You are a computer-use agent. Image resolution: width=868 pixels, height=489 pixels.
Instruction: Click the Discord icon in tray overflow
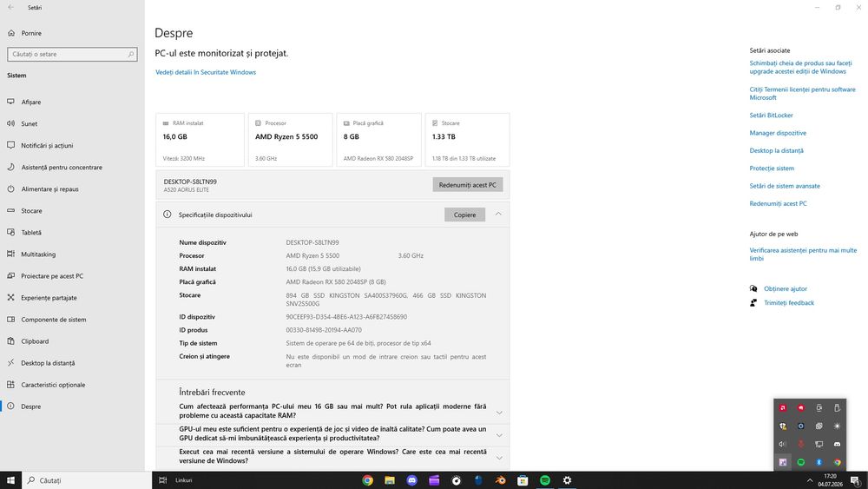[837, 444]
